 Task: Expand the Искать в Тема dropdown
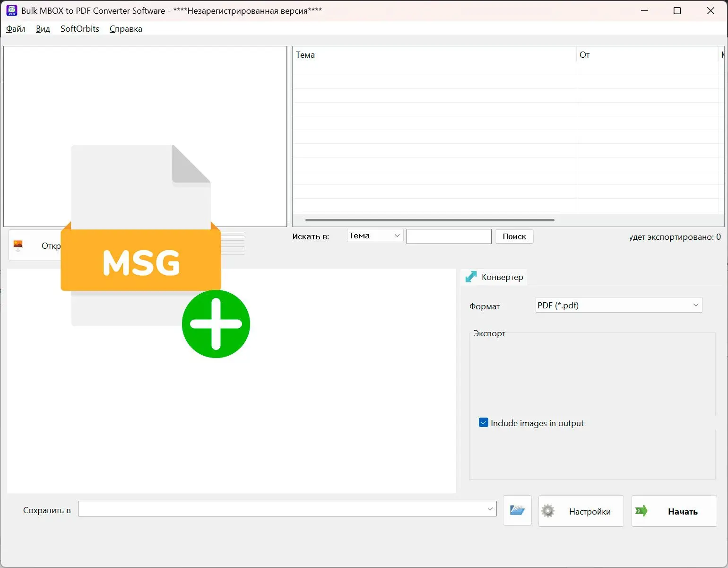(x=375, y=236)
